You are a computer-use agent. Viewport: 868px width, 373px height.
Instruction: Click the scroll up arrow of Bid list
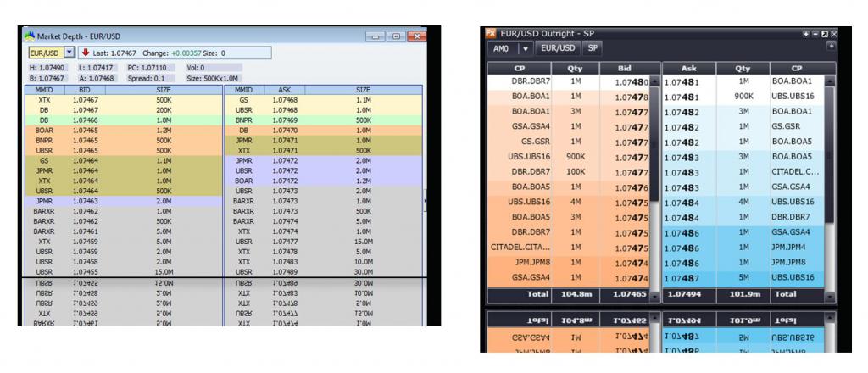tap(655, 81)
